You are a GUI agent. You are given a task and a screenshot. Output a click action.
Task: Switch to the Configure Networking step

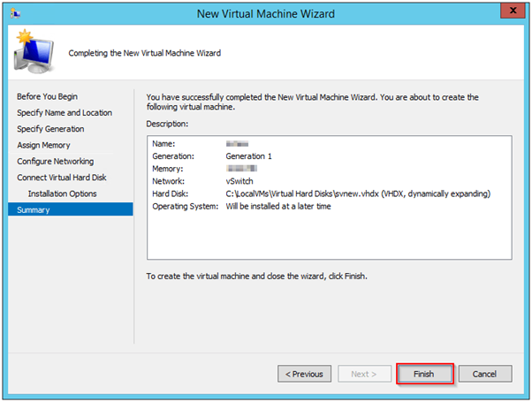55,162
